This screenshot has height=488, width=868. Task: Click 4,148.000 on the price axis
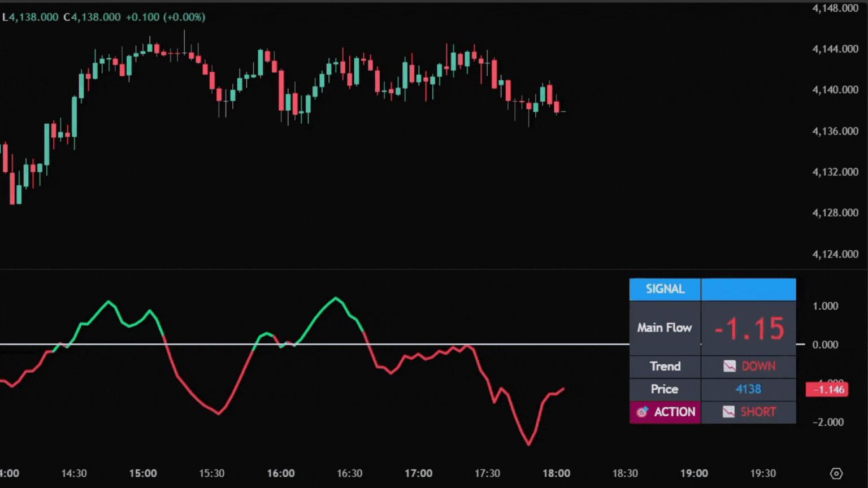[835, 8]
